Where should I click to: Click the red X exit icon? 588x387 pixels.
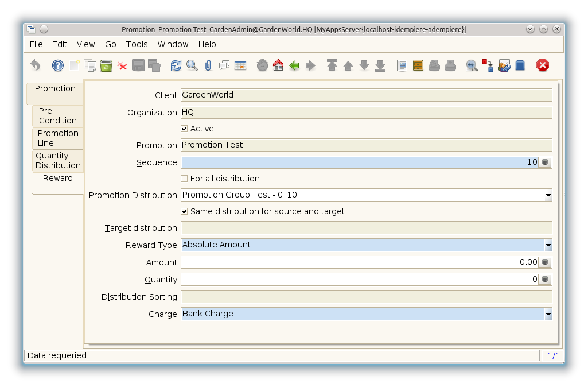542,65
